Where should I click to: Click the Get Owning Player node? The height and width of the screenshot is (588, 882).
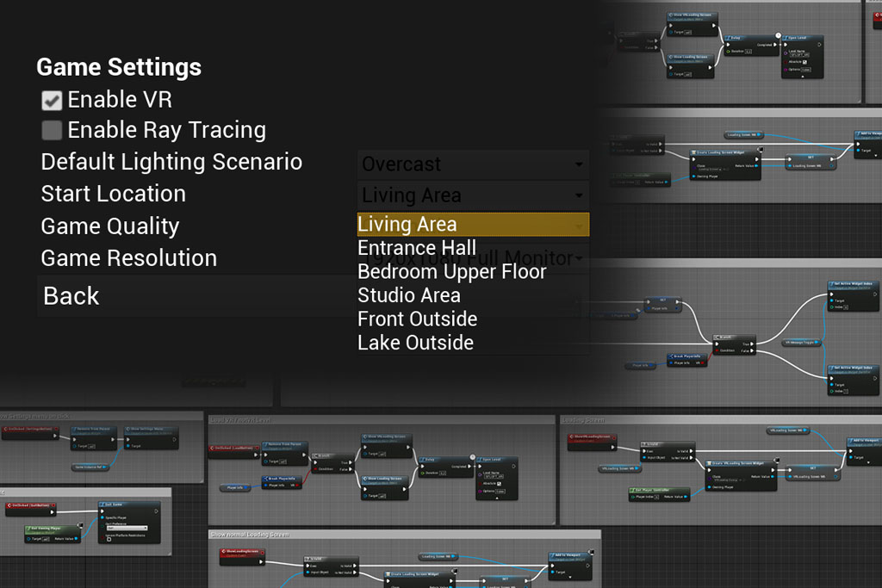point(50,528)
